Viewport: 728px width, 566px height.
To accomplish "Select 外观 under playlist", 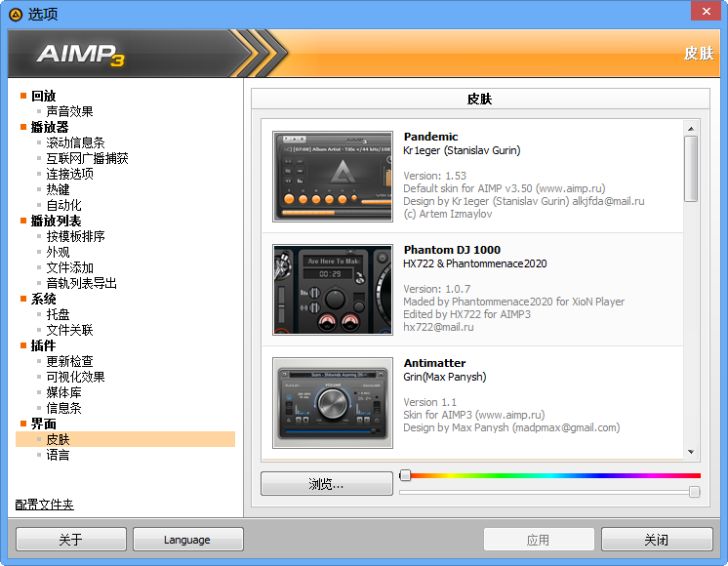I will pyautogui.click(x=58, y=252).
